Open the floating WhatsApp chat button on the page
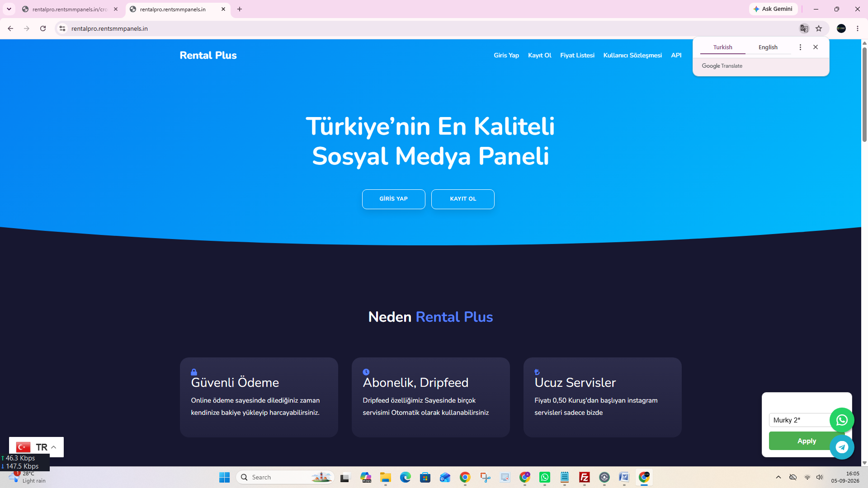Screen dimensions: 868x488 tap(842, 420)
